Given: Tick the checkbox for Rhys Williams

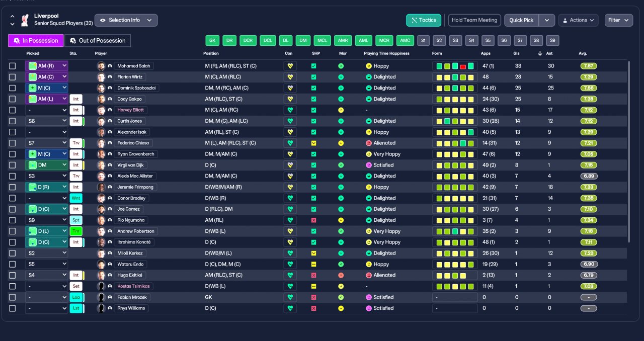Looking at the screenshot, I should coord(13,308).
